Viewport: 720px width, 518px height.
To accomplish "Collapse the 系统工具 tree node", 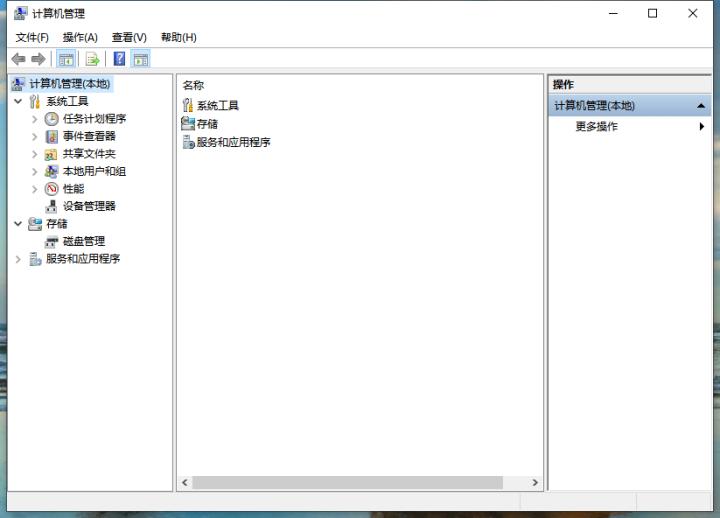I will 18,101.
